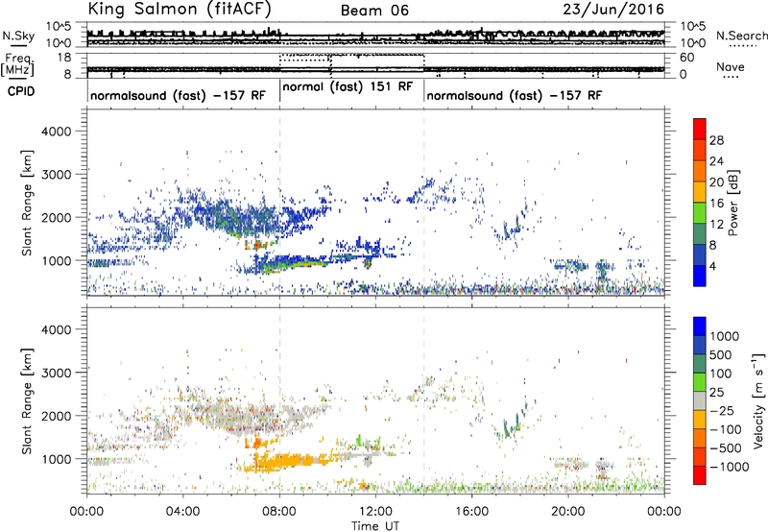Click 'Slant Range [km]' label of velocity panel

click(x=27, y=401)
